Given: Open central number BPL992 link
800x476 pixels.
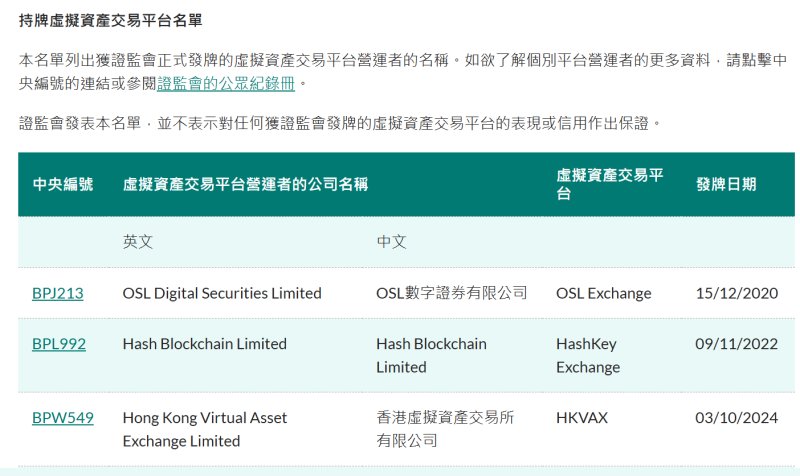Looking at the screenshot, I should 59,344.
